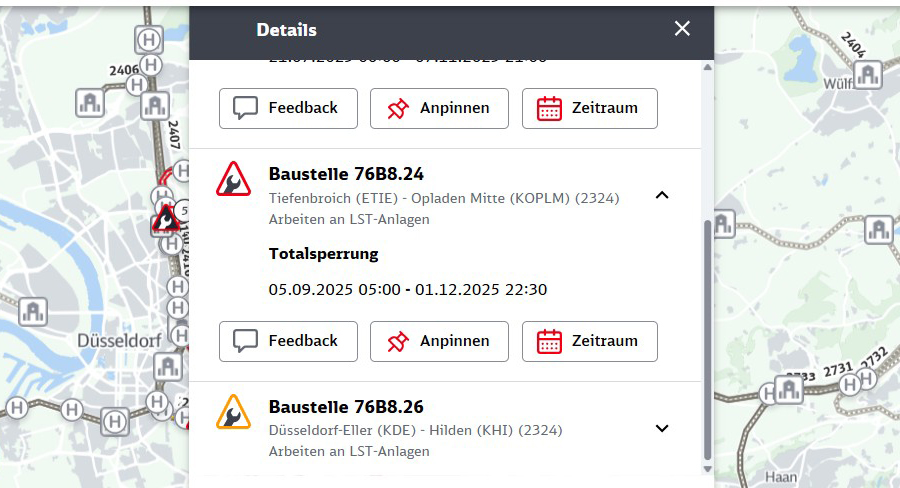Click the station icon left of Düsseldorf label

click(x=34, y=311)
